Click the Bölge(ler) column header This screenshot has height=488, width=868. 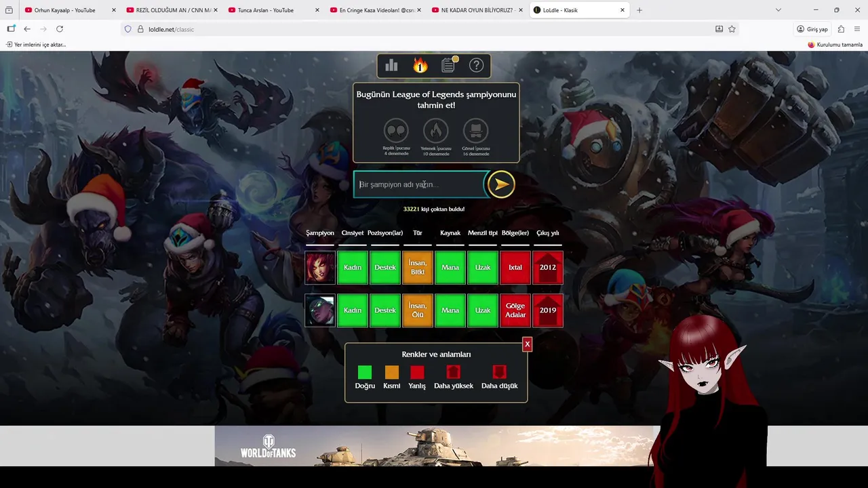515,233
